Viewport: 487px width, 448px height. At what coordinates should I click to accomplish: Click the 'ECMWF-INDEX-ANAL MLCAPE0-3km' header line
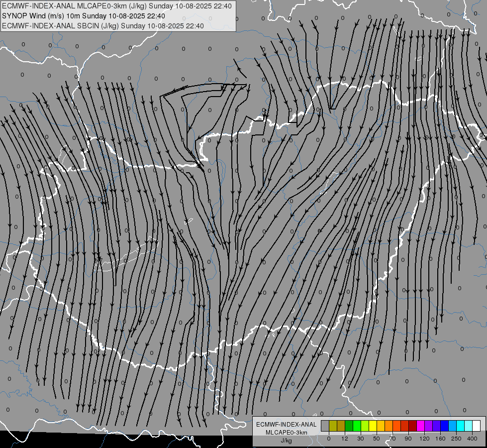[117, 6]
